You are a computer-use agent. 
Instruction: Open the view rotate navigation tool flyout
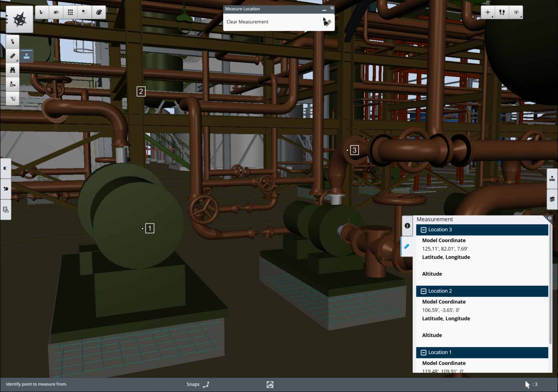coord(488,12)
